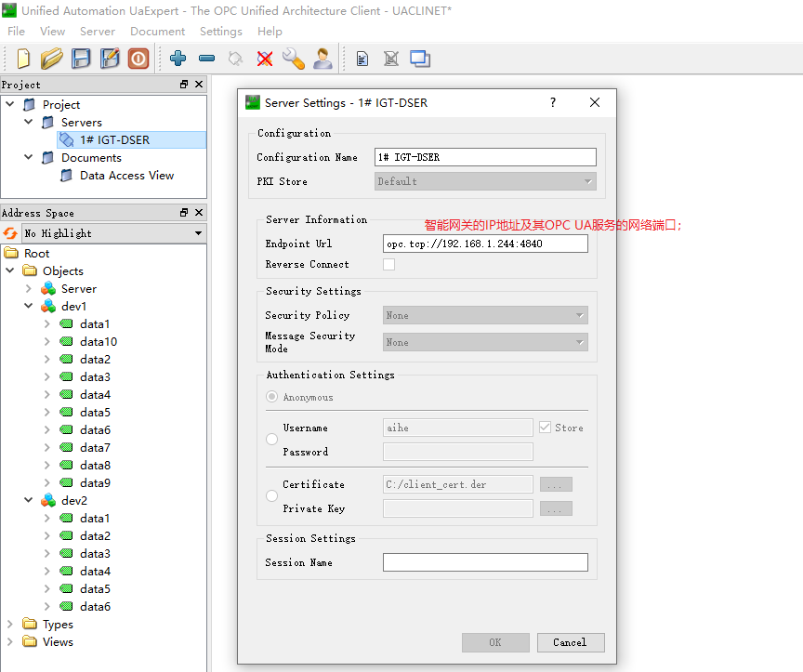This screenshot has width=803, height=672.
Task: Select the Username authentication radio button
Action: [x=272, y=440]
